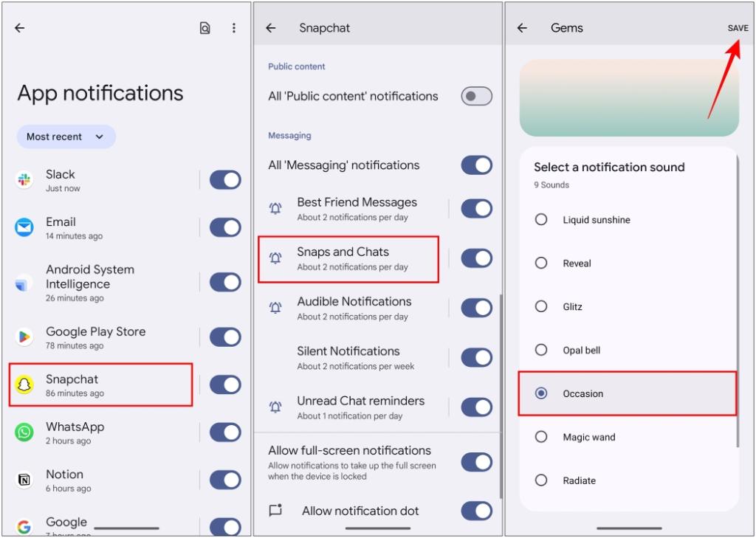
Task: Tap the gradient preview banner on Gems screen
Action: [x=628, y=97]
